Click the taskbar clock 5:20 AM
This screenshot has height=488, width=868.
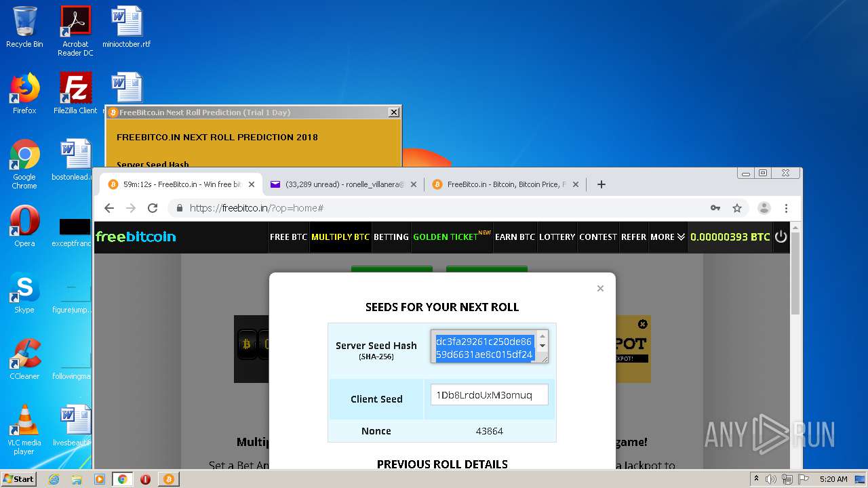click(x=833, y=479)
